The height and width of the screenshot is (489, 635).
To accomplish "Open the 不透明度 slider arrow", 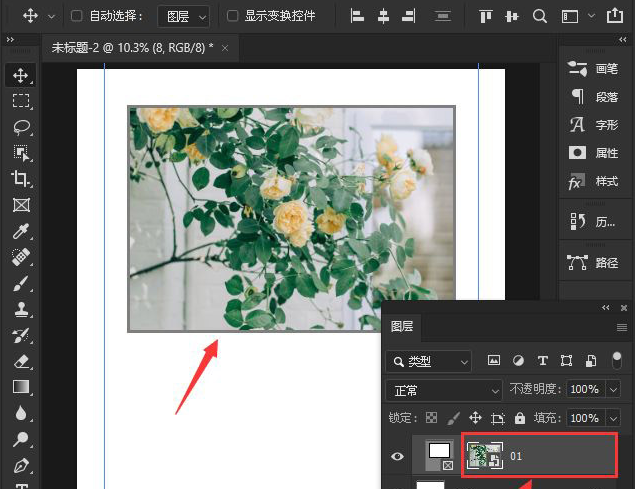I will click(613, 390).
